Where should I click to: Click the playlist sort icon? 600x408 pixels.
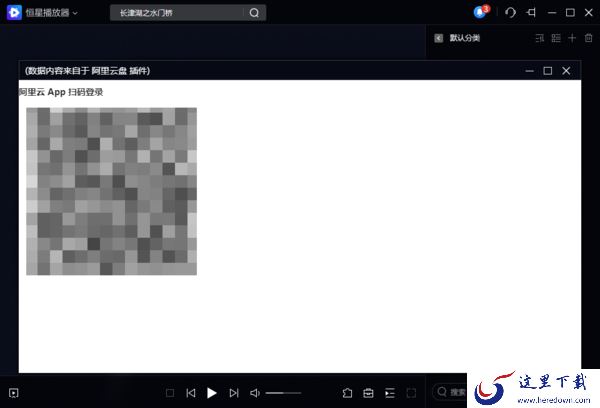tap(540, 38)
